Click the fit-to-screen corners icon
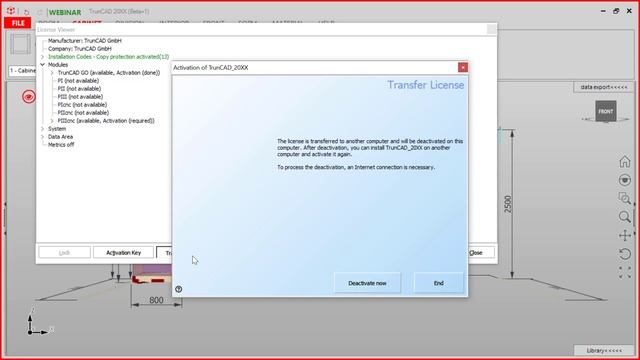 (624, 272)
